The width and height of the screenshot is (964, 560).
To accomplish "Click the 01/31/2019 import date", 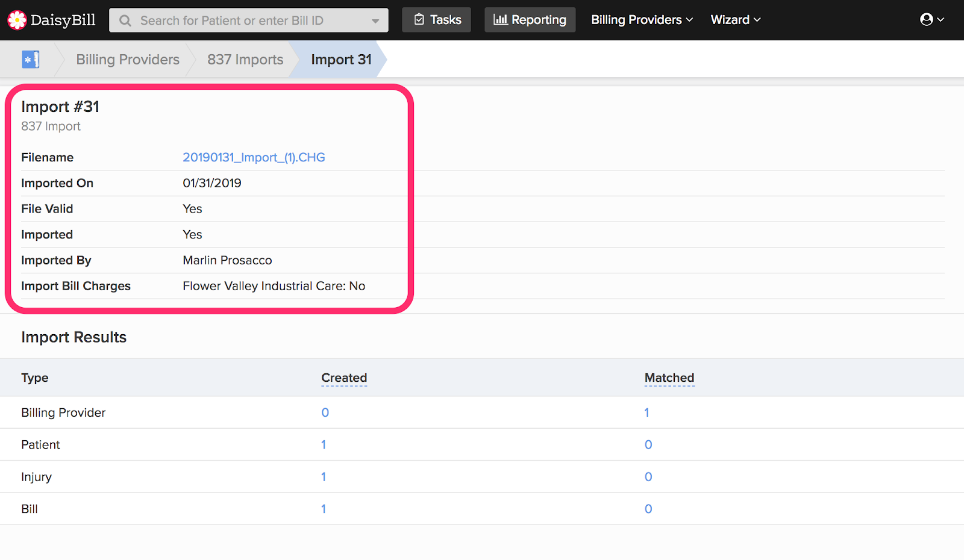I will click(212, 183).
